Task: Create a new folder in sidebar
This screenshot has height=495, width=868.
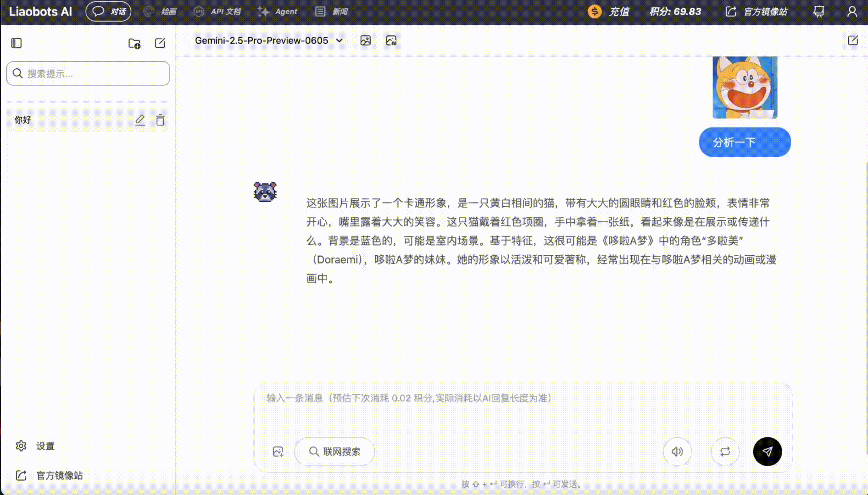Action: [134, 43]
